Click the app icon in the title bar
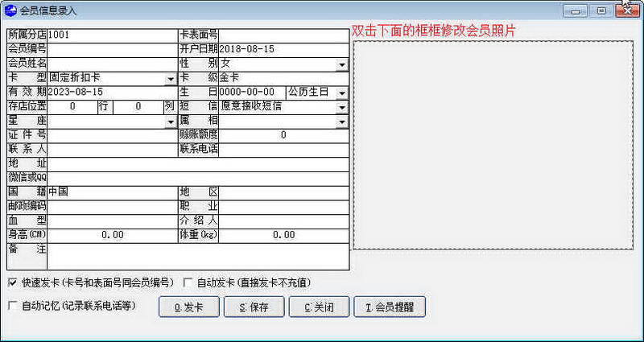The image size is (644, 342). 11,10
